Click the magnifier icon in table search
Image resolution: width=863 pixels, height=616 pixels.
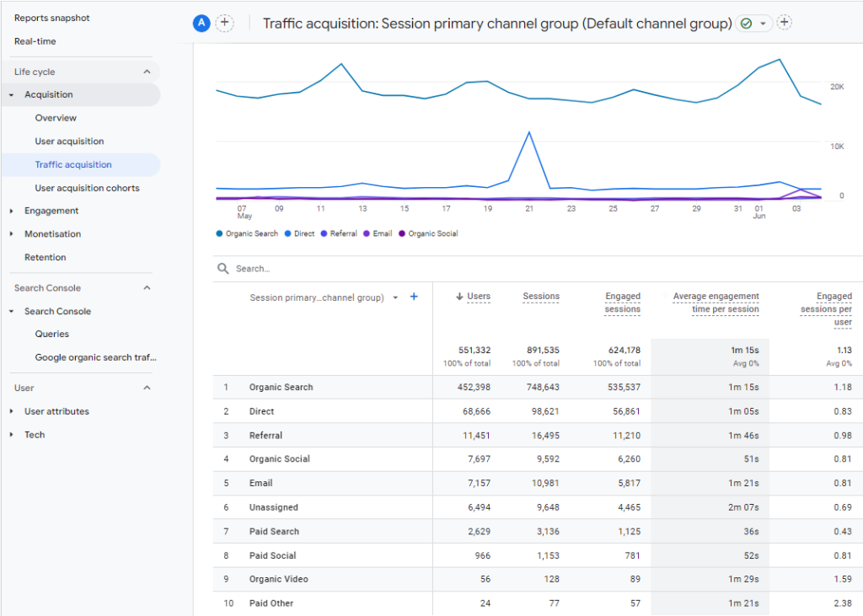pos(223,269)
